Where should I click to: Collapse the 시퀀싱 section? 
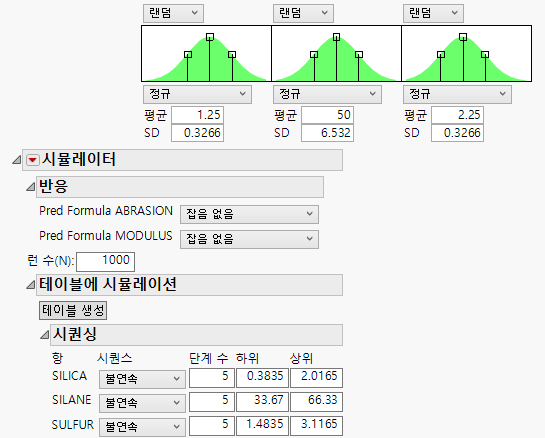(x=44, y=335)
